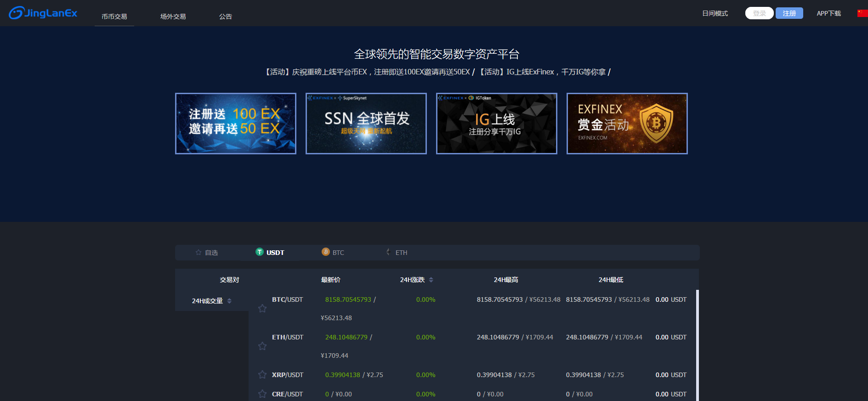Viewport: 868px width, 401px height.
Task: Click the XRP latest price 0.39904138
Action: click(342, 375)
